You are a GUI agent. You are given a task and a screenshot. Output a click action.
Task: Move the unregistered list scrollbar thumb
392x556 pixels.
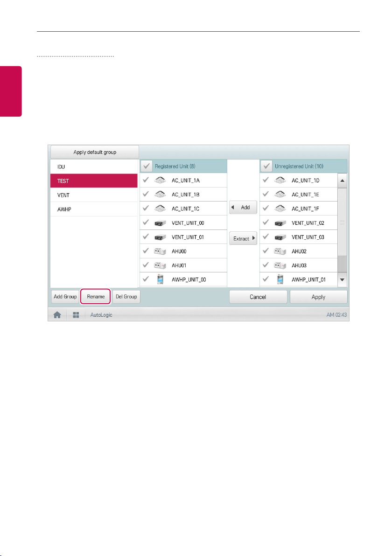[x=343, y=222]
